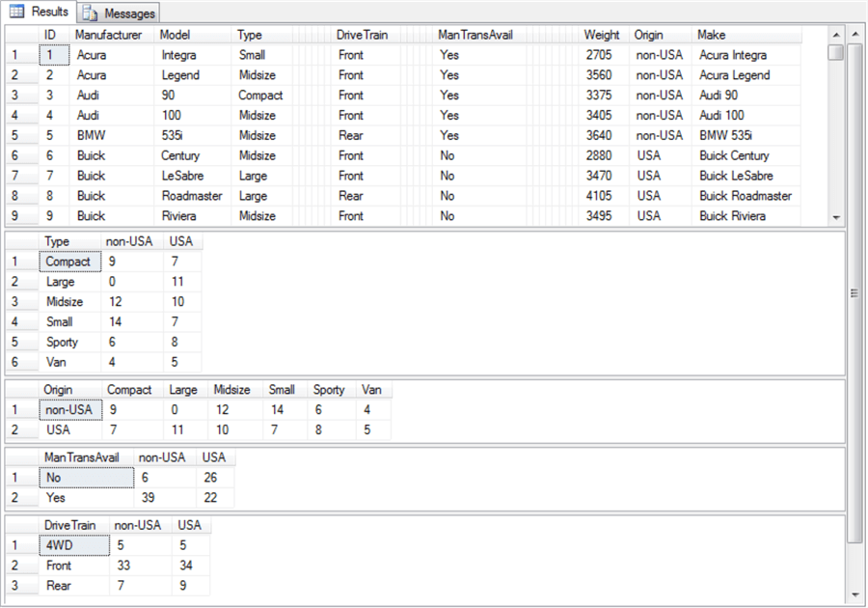The image size is (868, 608).
Task: Select the Compact cell in the Type grid
Action: click(68, 262)
